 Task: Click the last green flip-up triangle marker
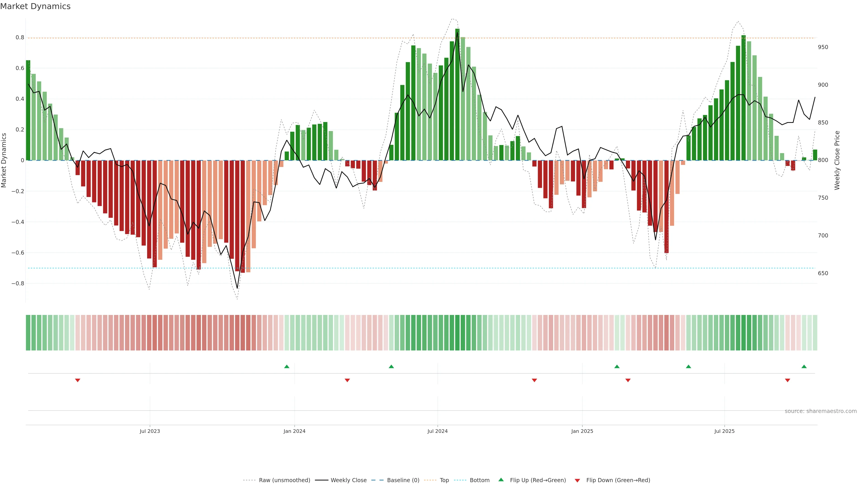[804, 366]
